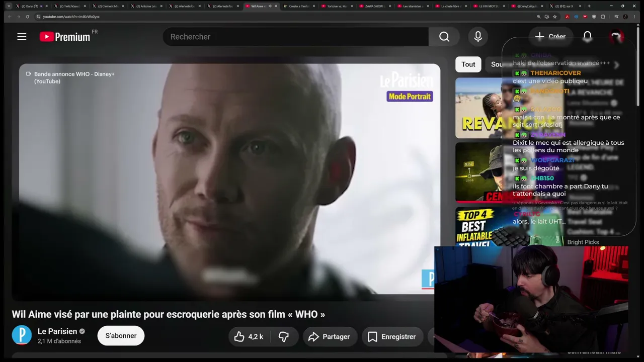
Task: Open the "Le Parisien" channel name link
Action: point(57,331)
